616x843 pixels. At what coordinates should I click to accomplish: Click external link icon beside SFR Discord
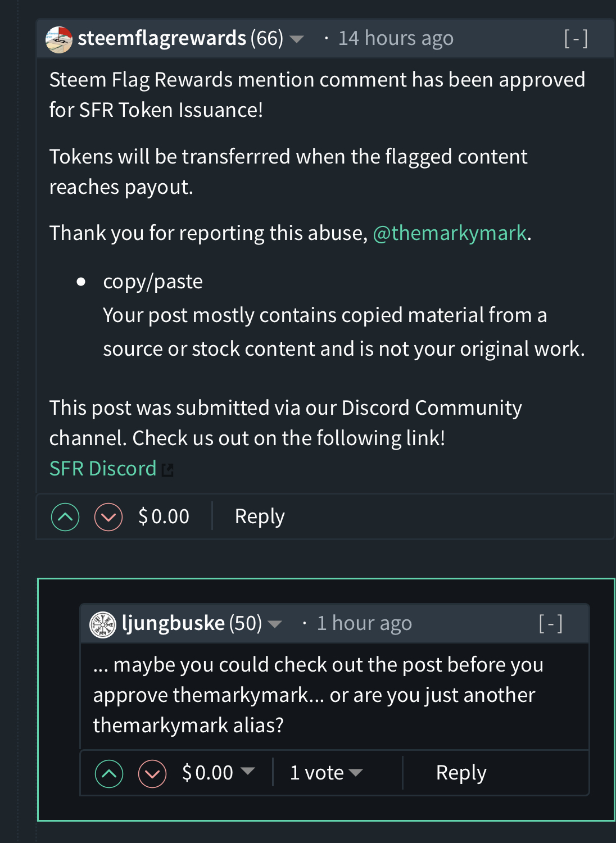tap(167, 470)
